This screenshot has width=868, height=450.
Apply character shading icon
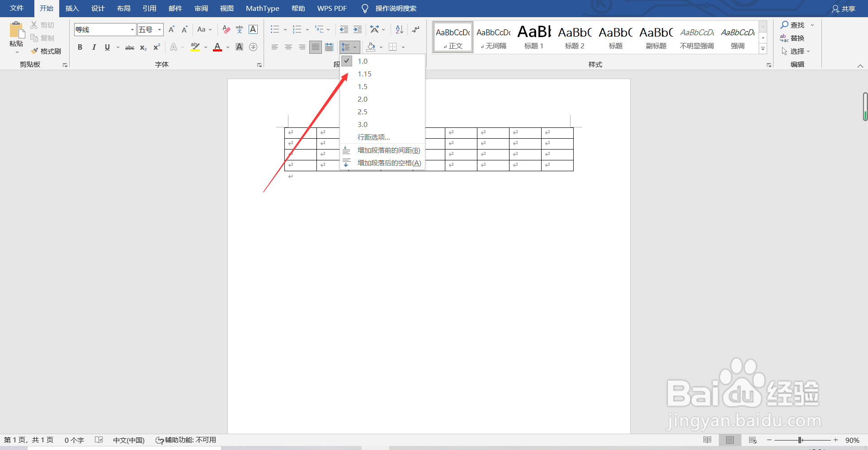[240, 47]
